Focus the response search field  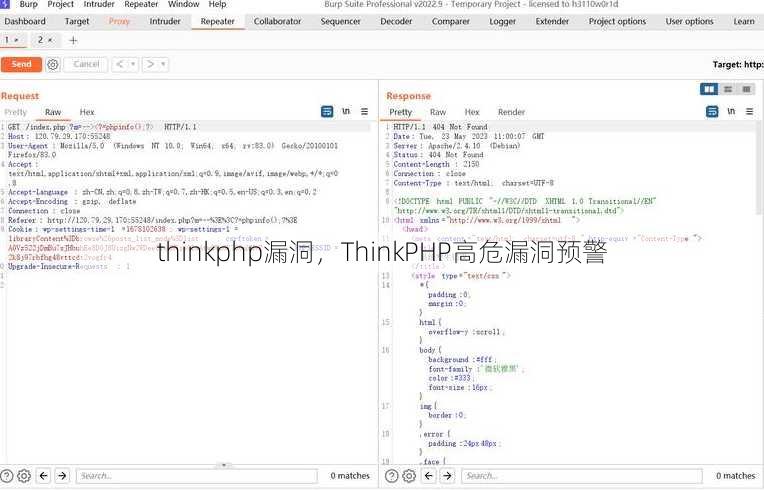582,476
